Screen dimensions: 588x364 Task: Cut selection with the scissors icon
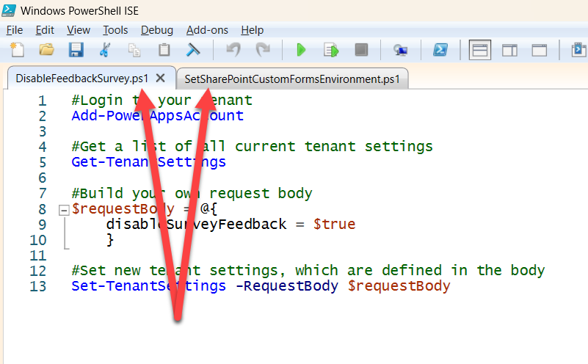click(105, 50)
